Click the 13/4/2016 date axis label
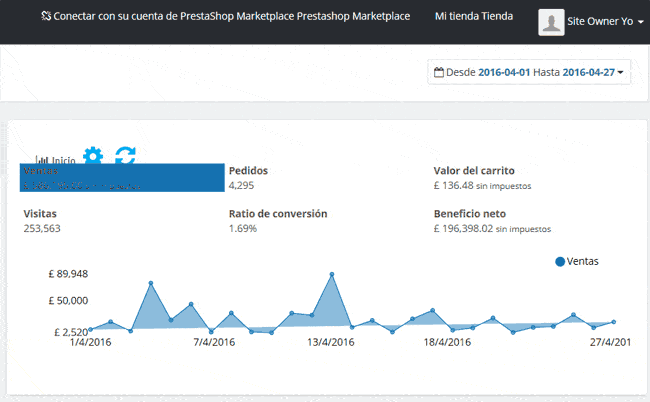The height and width of the screenshot is (402, 650). [331, 342]
